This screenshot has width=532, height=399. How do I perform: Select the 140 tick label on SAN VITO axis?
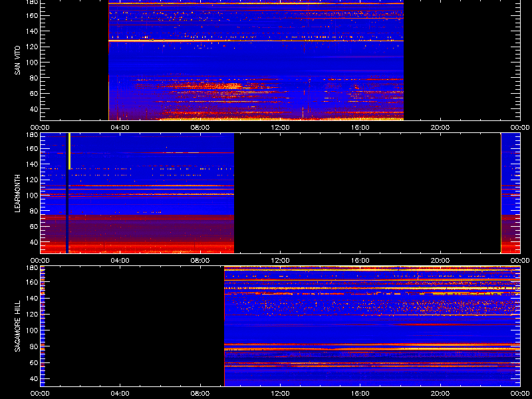(x=33, y=31)
